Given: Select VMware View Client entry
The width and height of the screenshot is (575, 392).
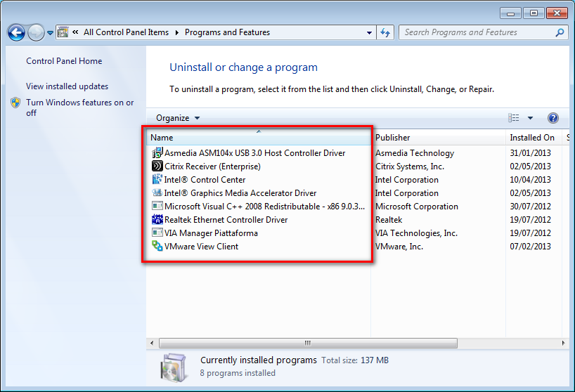Looking at the screenshot, I should tap(201, 247).
